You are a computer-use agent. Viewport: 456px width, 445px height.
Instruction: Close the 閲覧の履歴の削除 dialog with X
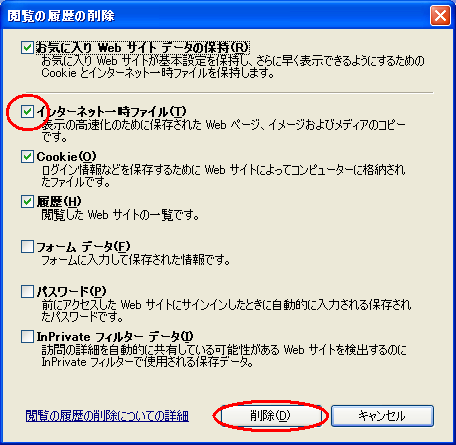pos(440,16)
